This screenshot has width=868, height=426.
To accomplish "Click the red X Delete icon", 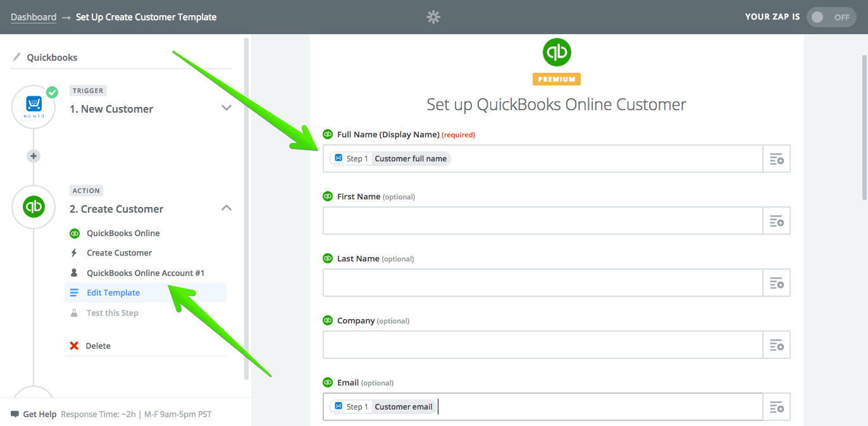I will pyautogui.click(x=74, y=346).
